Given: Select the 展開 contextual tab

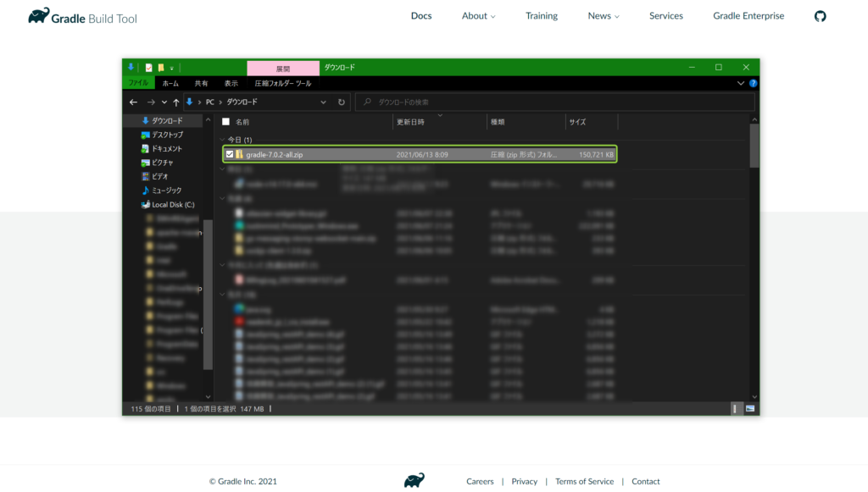Looking at the screenshot, I should point(283,69).
